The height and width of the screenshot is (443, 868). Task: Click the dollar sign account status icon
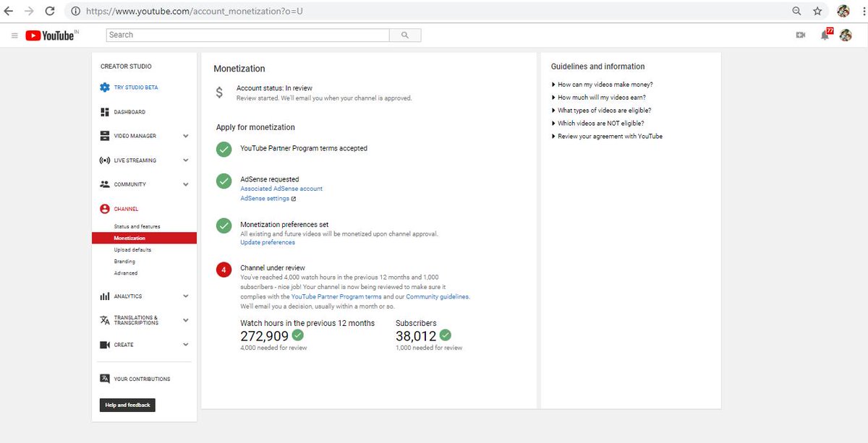[219, 93]
